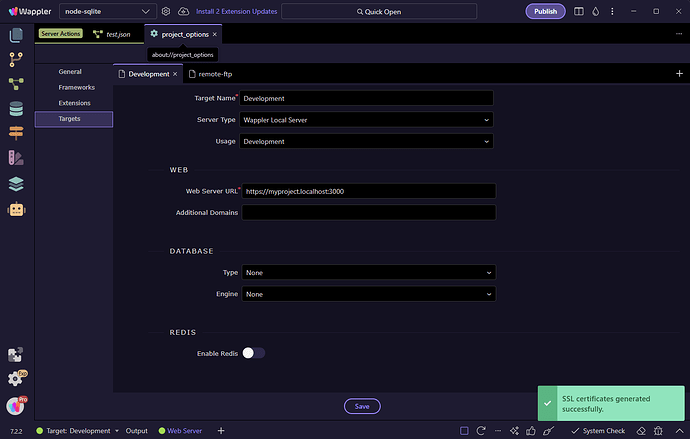Expand the Usage dropdown

click(367, 142)
